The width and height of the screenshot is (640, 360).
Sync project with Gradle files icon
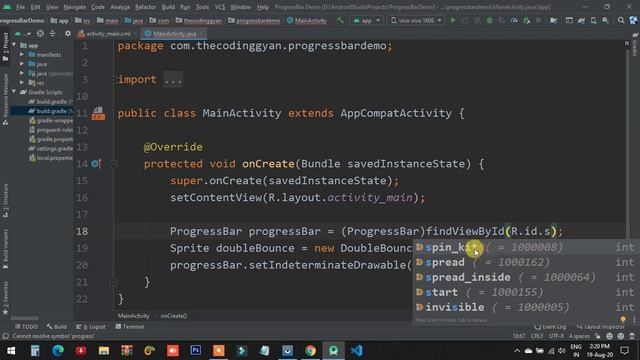581,20
